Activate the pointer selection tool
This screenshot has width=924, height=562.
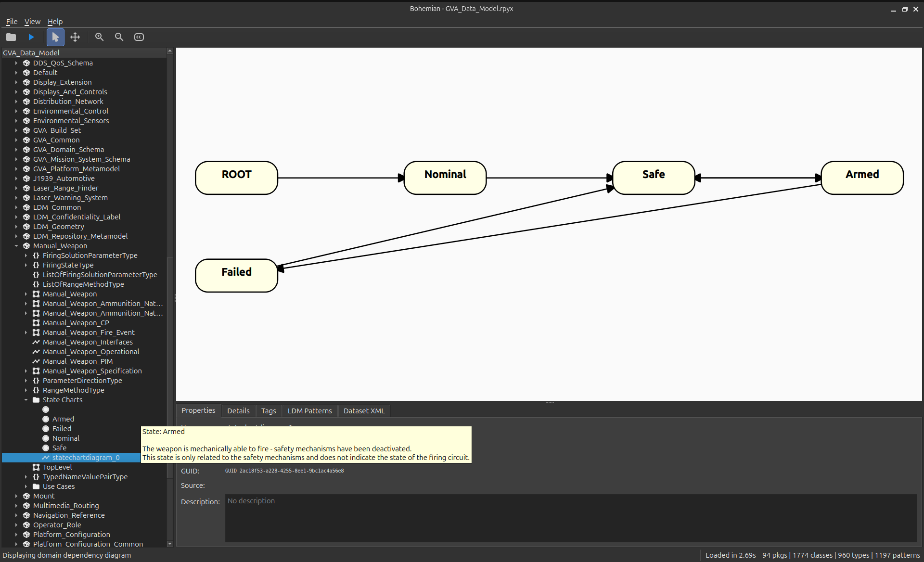[55, 37]
